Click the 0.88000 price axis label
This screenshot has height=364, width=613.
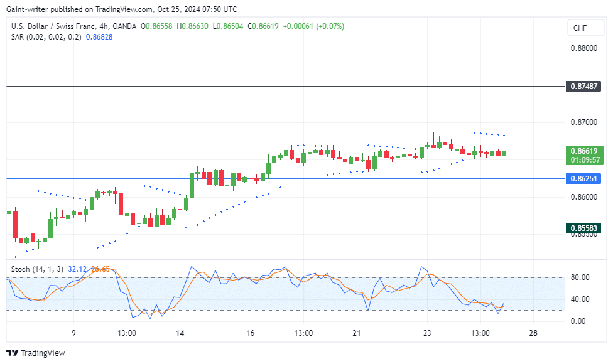(583, 48)
